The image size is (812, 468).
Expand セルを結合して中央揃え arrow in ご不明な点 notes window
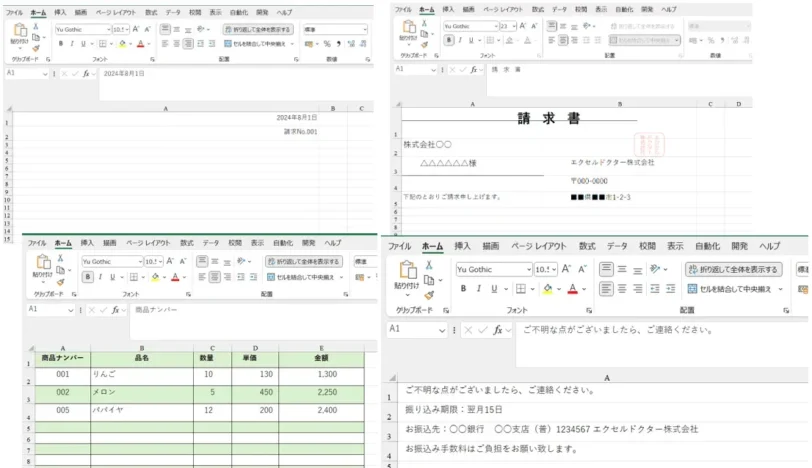point(780,289)
